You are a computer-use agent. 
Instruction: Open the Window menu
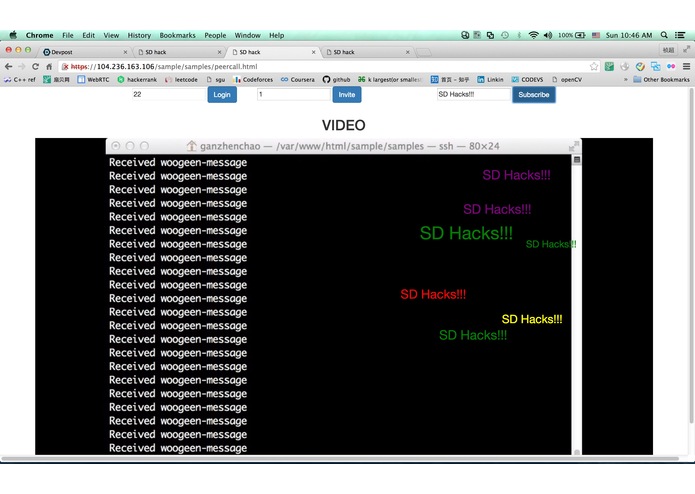247,35
